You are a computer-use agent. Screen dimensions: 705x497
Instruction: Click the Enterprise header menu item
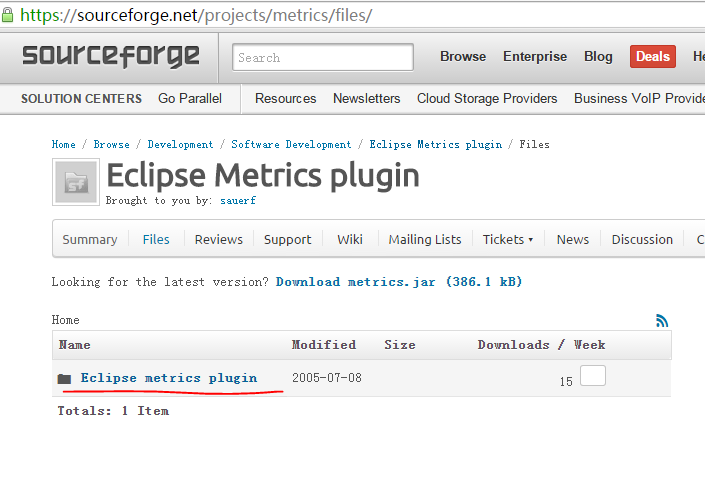point(535,57)
